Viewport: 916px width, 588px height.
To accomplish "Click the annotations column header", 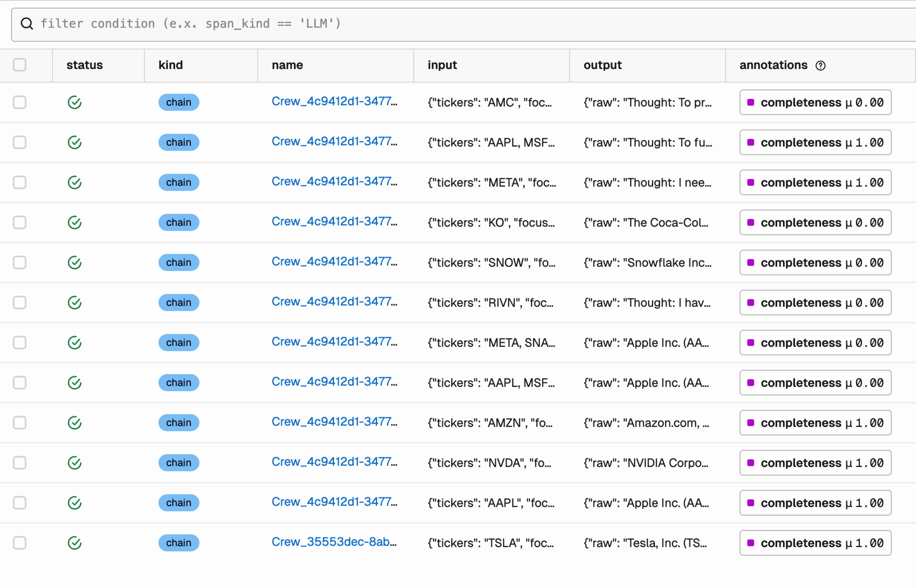I will 773,65.
